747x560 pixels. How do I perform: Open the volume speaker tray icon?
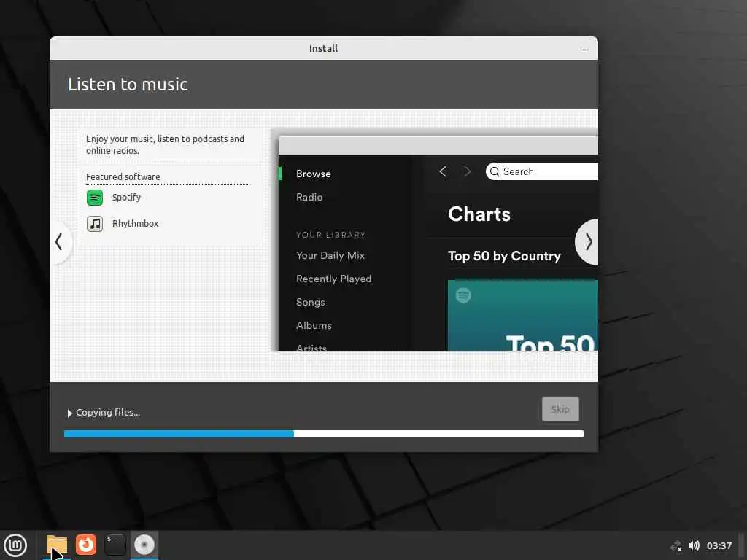(694, 545)
